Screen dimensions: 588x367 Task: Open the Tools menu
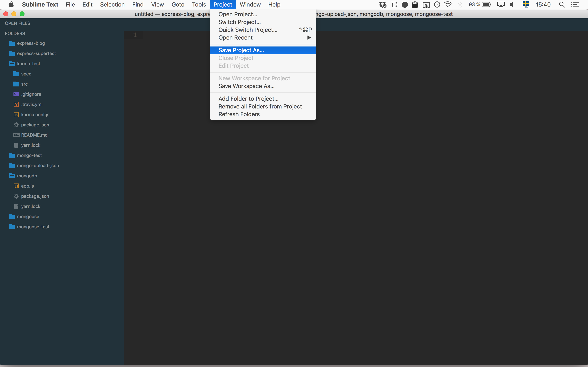click(199, 5)
